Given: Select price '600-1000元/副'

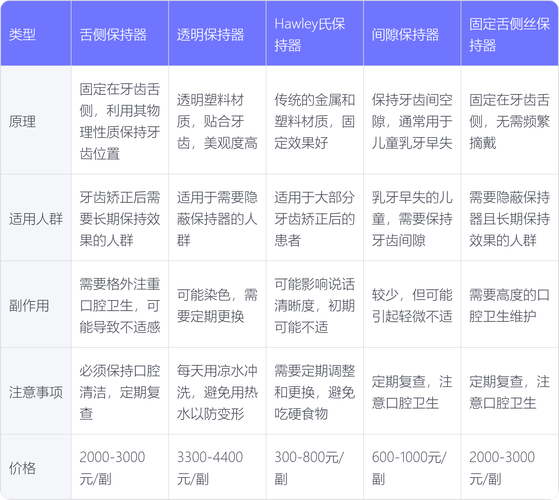Looking at the screenshot, I should 412,467.
